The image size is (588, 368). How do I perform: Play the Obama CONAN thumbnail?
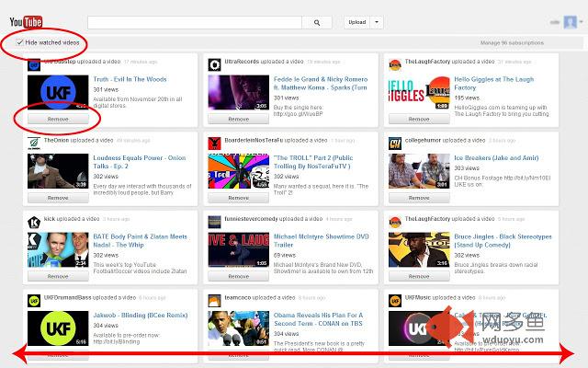click(x=239, y=328)
